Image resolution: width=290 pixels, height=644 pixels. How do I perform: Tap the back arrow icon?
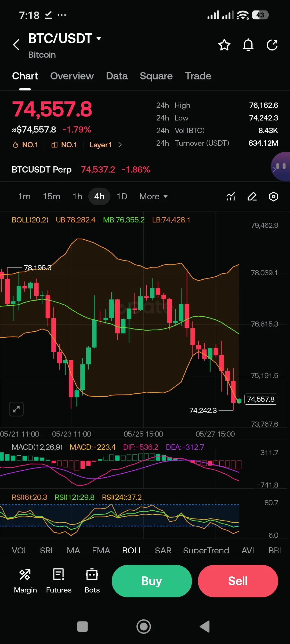pos(16,45)
